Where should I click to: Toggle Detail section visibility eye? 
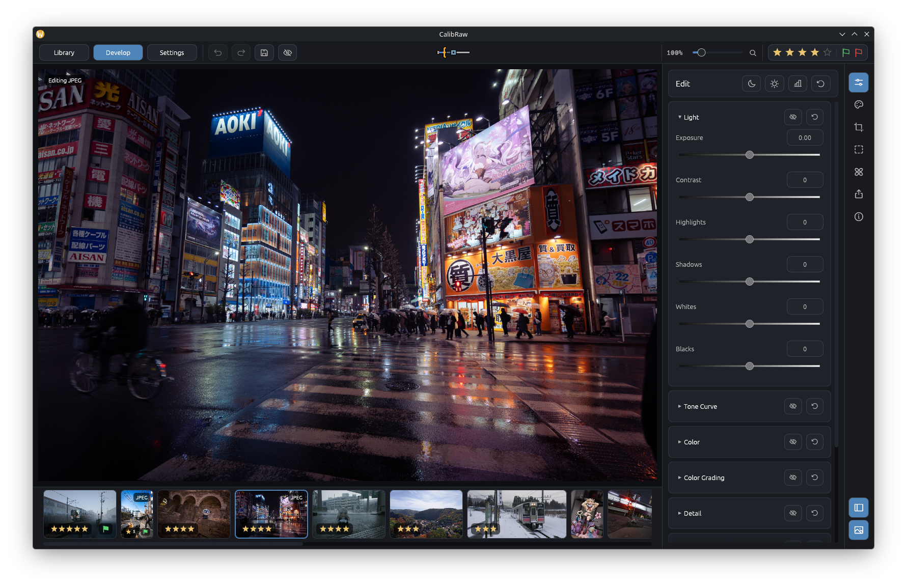pos(793,513)
